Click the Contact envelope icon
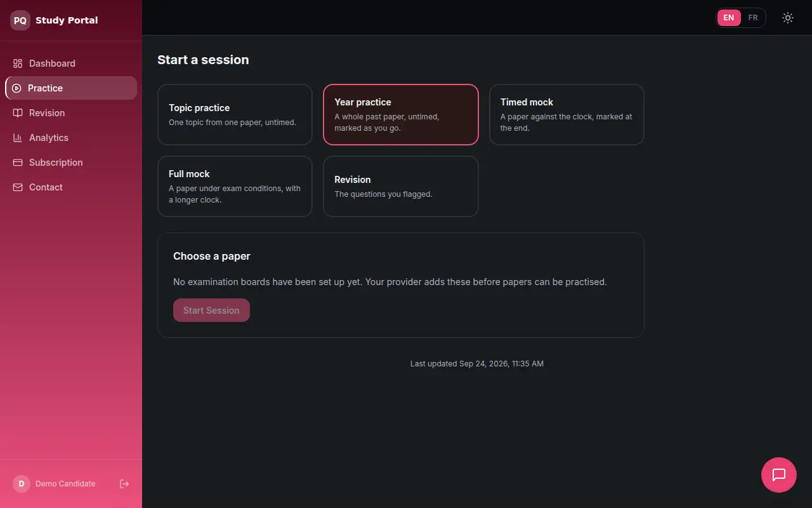Image resolution: width=812 pixels, height=508 pixels. pyautogui.click(x=18, y=187)
